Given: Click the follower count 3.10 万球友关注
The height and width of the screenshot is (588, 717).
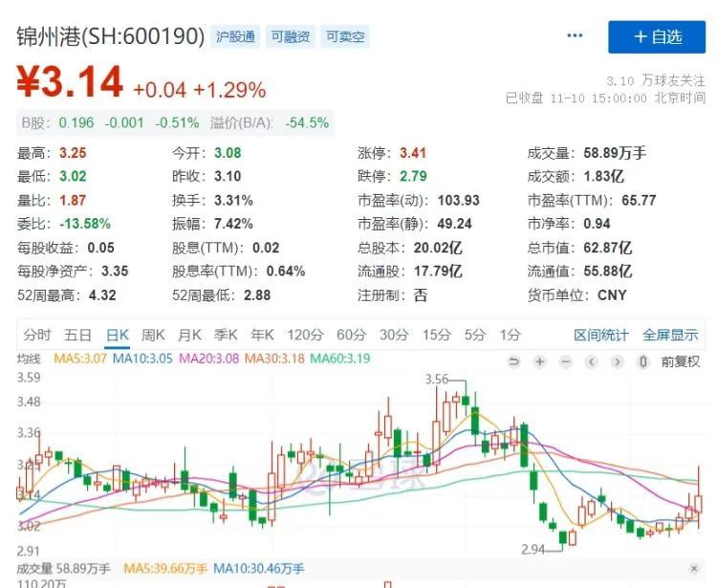Looking at the screenshot, I should (656, 81).
